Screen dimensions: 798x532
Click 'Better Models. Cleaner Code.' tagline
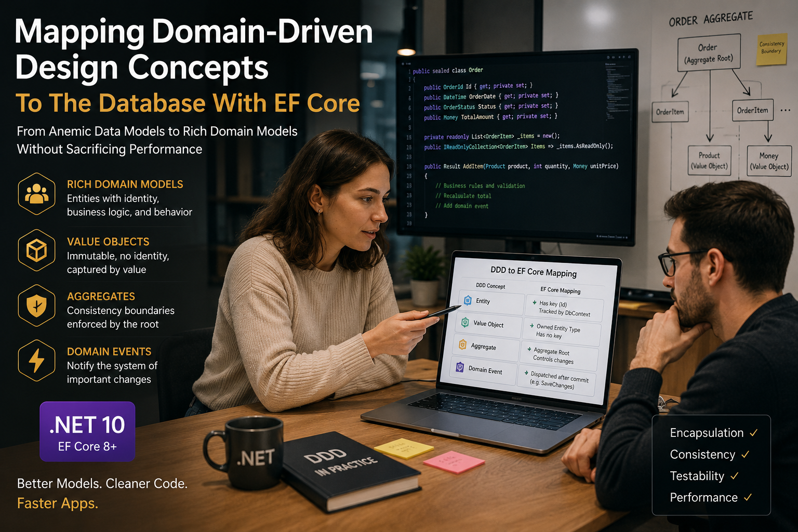tap(102, 484)
